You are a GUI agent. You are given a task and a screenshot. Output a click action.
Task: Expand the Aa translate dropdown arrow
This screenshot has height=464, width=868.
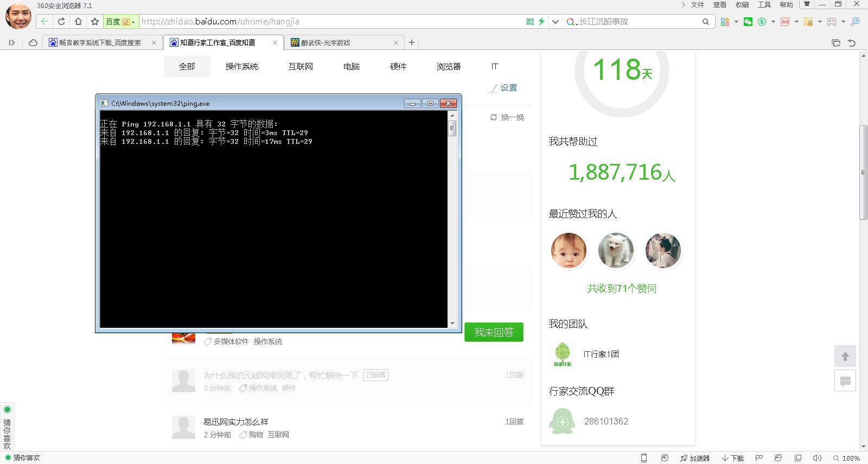point(796,22)
